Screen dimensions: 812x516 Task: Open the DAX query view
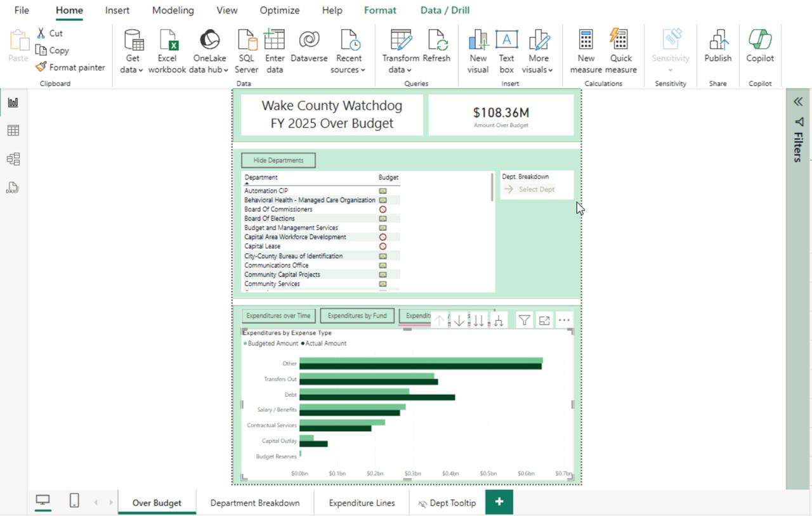click(x=12, y=188)
